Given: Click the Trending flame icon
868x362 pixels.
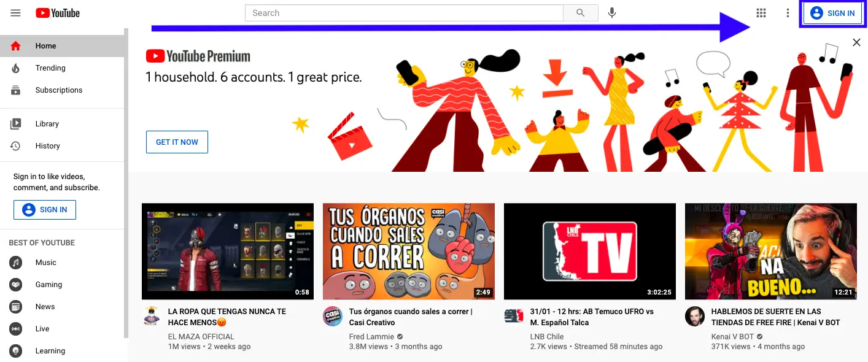Looking at the screenshot, I should 16,68.
